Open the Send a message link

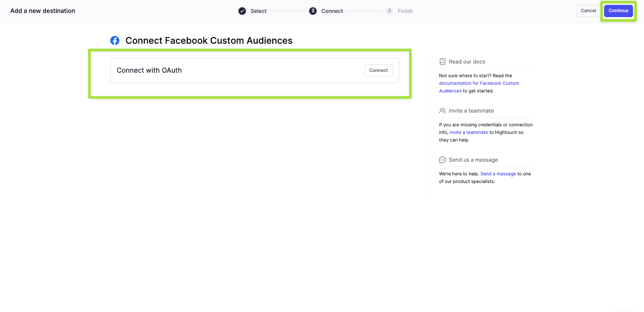coord(498,174)
